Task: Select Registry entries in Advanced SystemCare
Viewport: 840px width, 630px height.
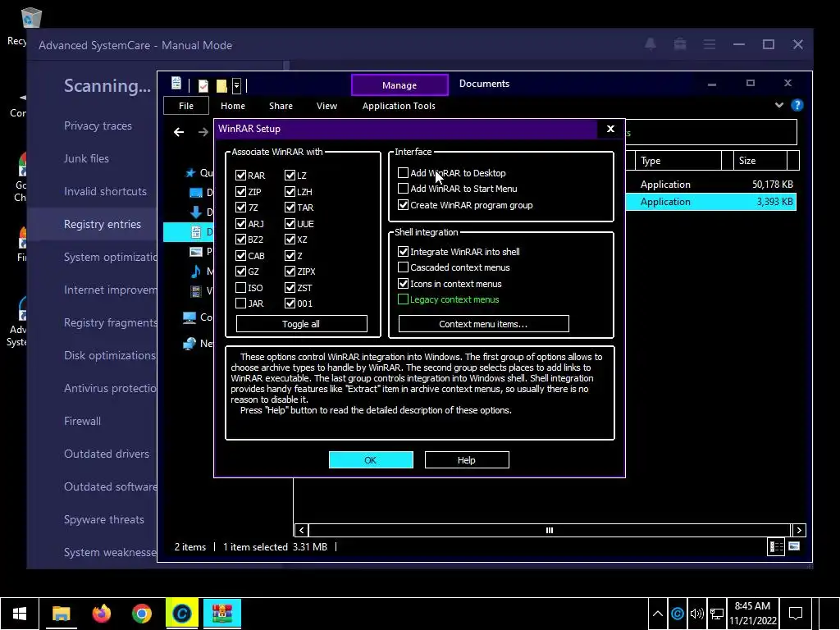Action: point(103,224)
